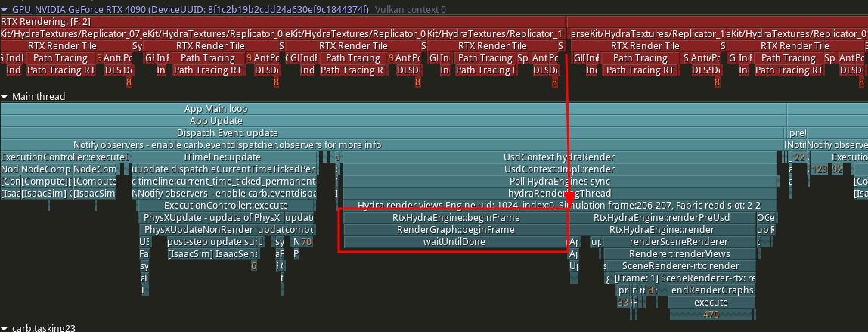This screenshot has height=332, width=868.
Task: Expand the carb.tasking23 thread section
Action: 5,327
